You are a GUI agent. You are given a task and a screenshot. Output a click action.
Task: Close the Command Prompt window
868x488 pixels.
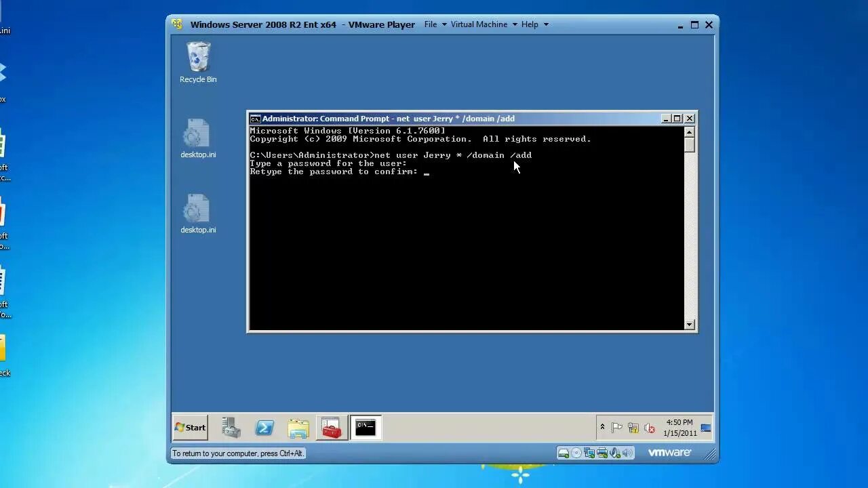(689, 119)
